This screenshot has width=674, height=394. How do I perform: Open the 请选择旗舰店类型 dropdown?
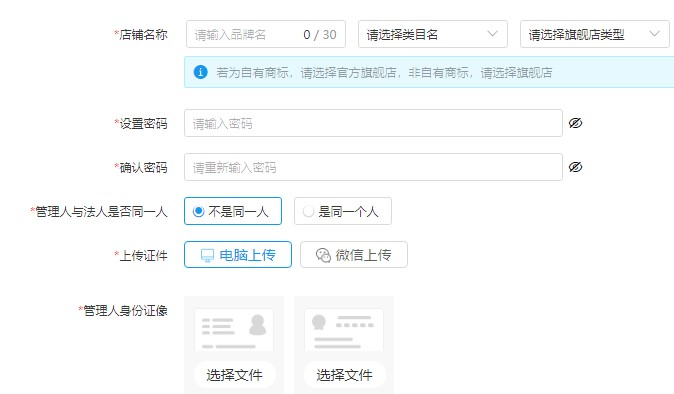tap(594, 34)
